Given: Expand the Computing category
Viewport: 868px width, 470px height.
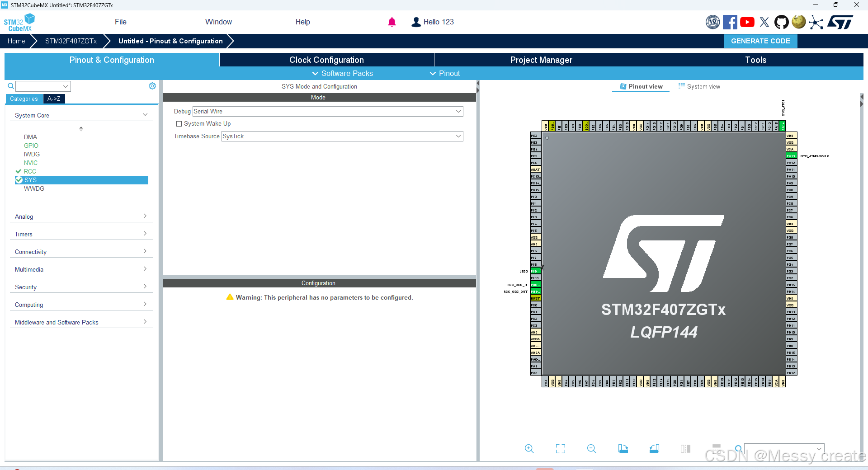Looking at the screenshot, I should pyautogui.click(x=81, y=305).
